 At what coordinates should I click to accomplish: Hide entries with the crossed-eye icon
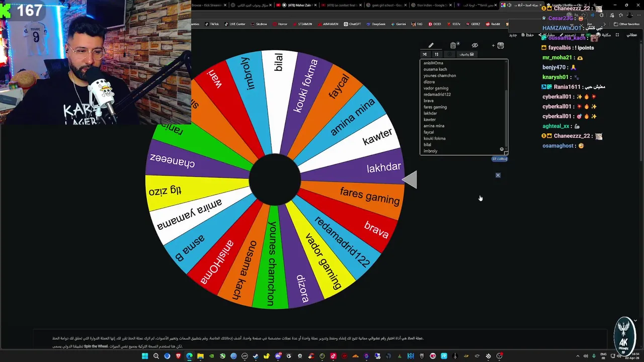(x=474, y=45)
